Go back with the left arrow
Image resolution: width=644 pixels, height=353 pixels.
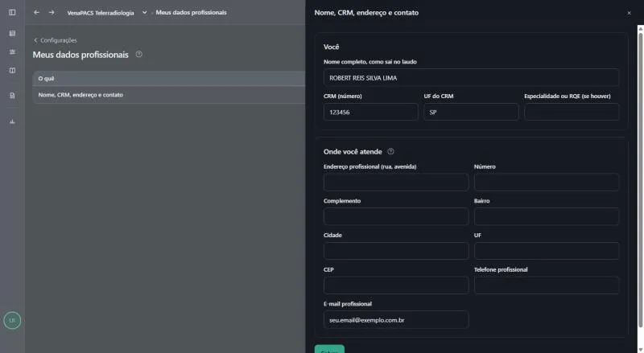point(36,12)
